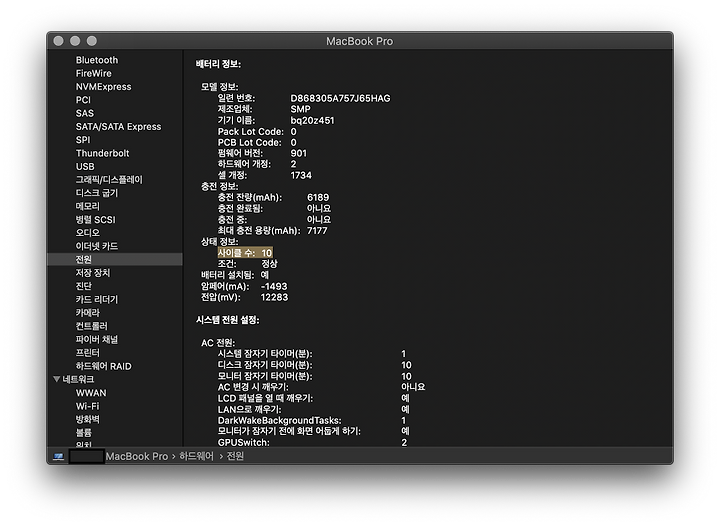Click the highlighted 사이클 수 row
The width and height of the screenshot is (720, 526).
[x=245, y=252]
